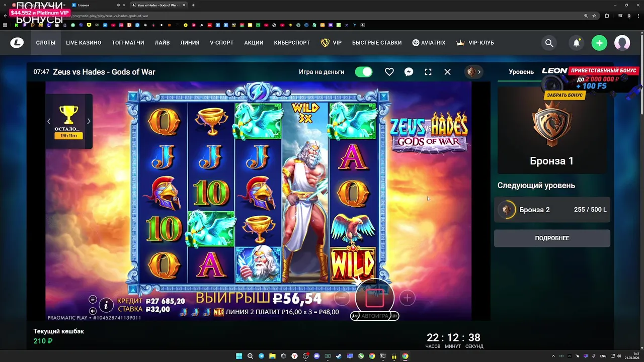Click the Бронза 1 level badge card
The image size is (644, 362).
tap(552, 130)
